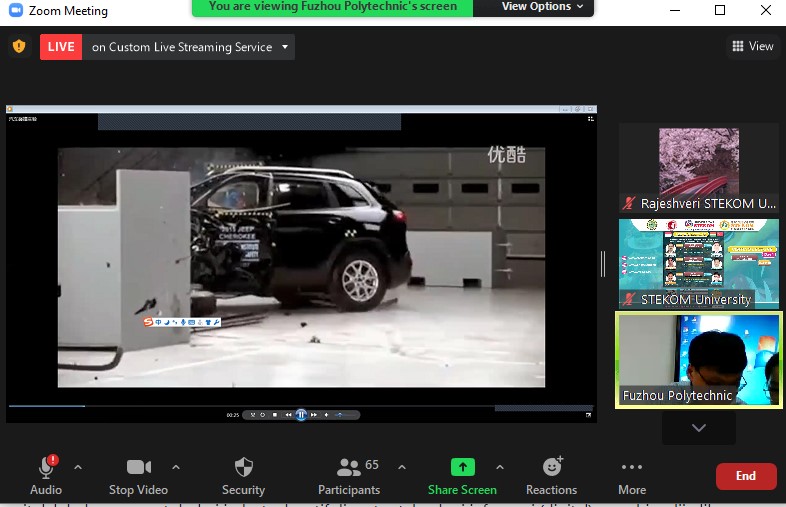The height and width of the screenshot is (507, 786).
Task: Click the Zoom Meeting app icon in title bar
Action: coord(16,11)
